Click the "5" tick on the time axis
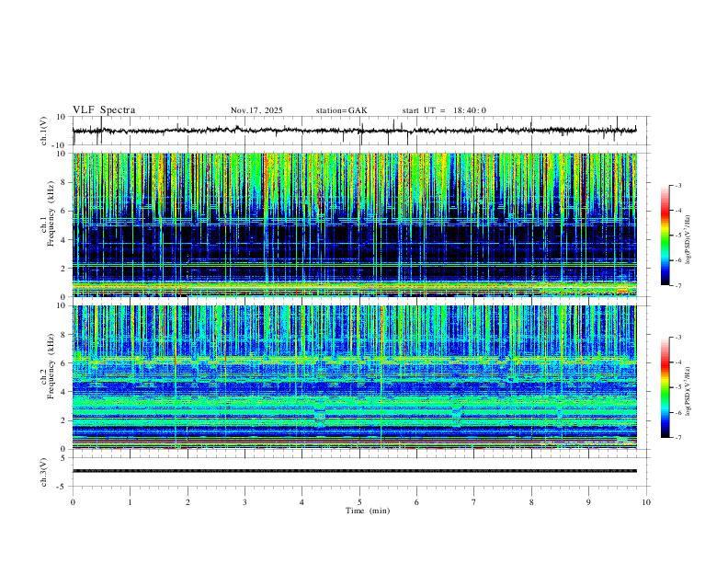The height and width of the screenshot is (563, 728). (359, 502)
